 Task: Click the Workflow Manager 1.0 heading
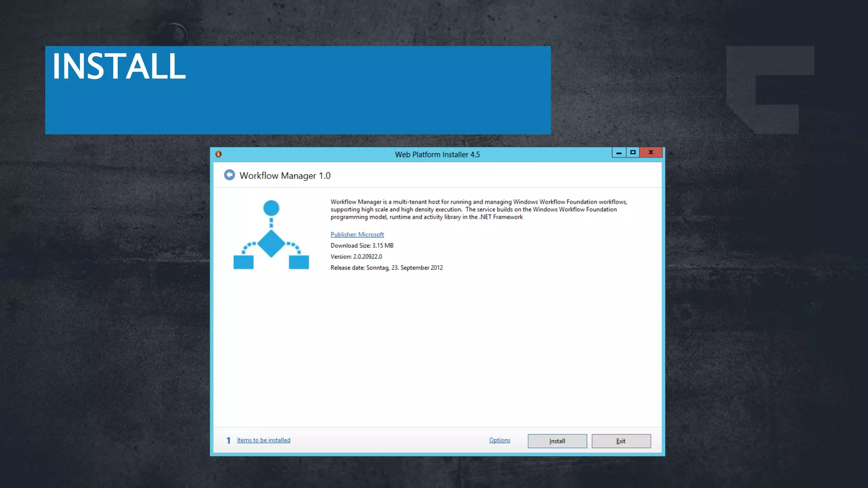pos(285,176)
